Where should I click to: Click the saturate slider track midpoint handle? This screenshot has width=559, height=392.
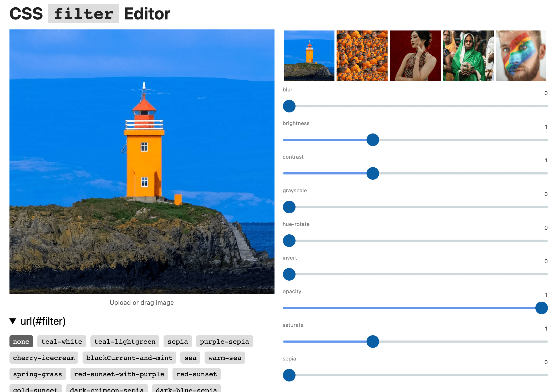point(373,342)
